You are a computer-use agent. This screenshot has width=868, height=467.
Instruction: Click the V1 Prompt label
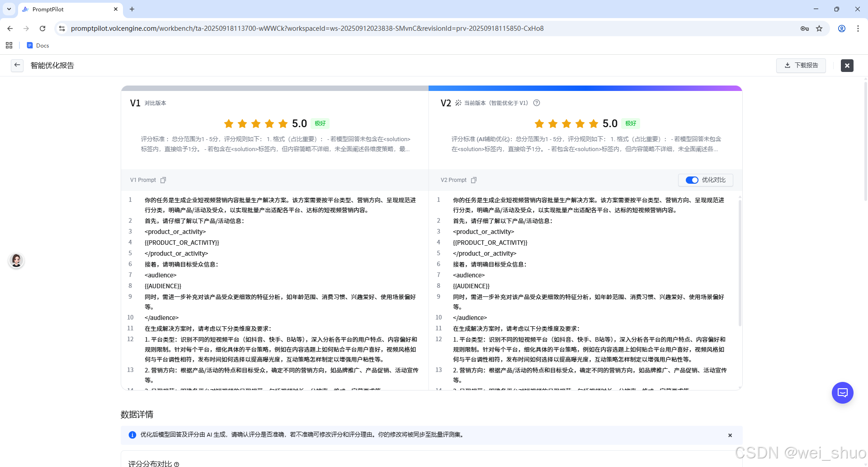tap(143, 180)
